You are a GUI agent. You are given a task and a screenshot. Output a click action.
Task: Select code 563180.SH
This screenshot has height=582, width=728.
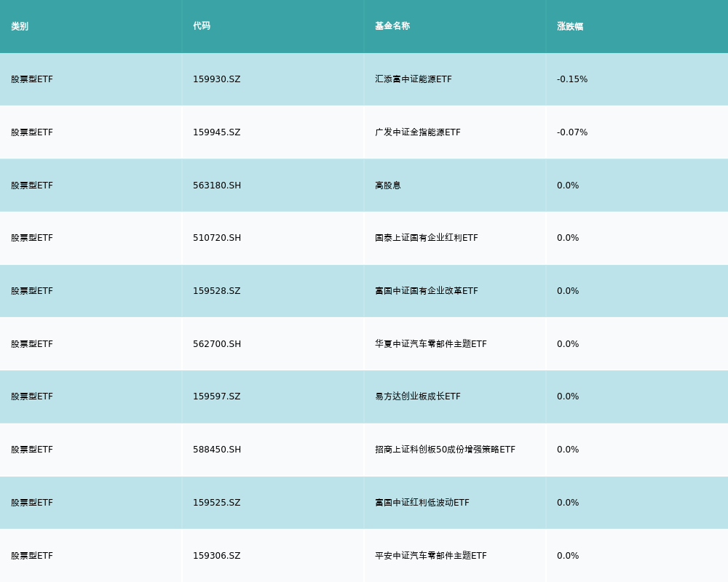click(216, 186)
